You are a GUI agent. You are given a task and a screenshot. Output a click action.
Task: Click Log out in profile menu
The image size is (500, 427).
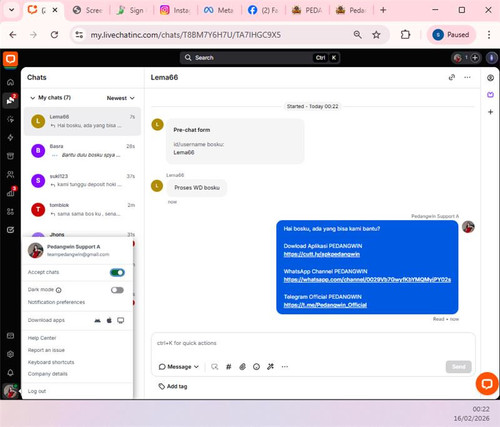tap(37, 391)
